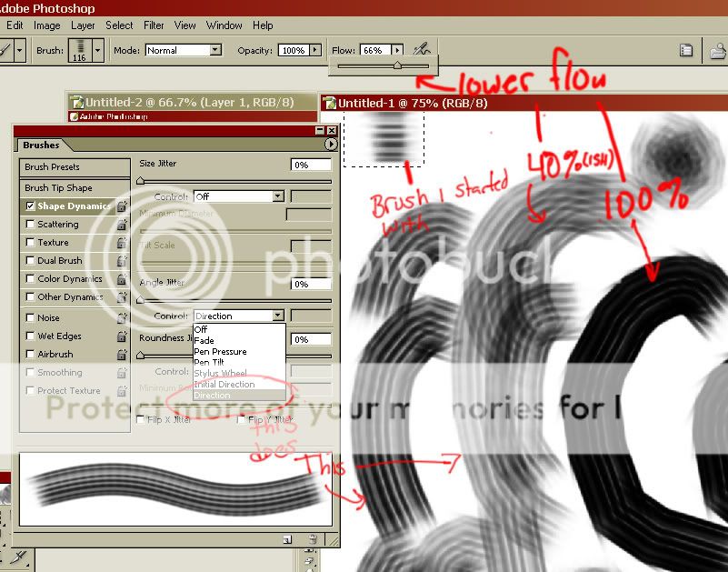Toggle the lock icon beside Other Dynamics

[122, 297]
